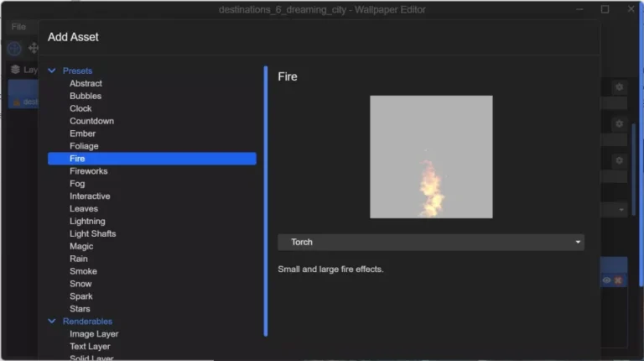The width and height of the screenshot is (644, 361).
Task: Choose the Snow preset
Action: tap(80, 284)
